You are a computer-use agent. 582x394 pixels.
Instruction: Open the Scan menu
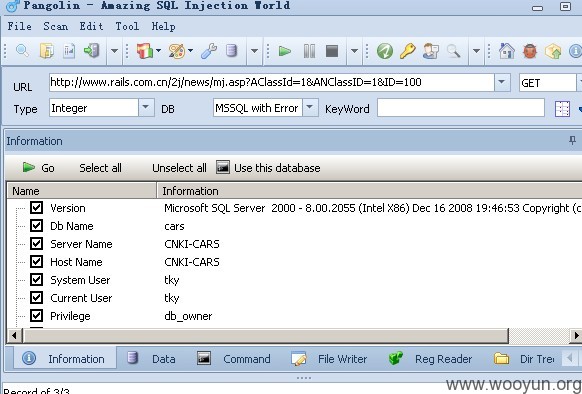(55, 26)
